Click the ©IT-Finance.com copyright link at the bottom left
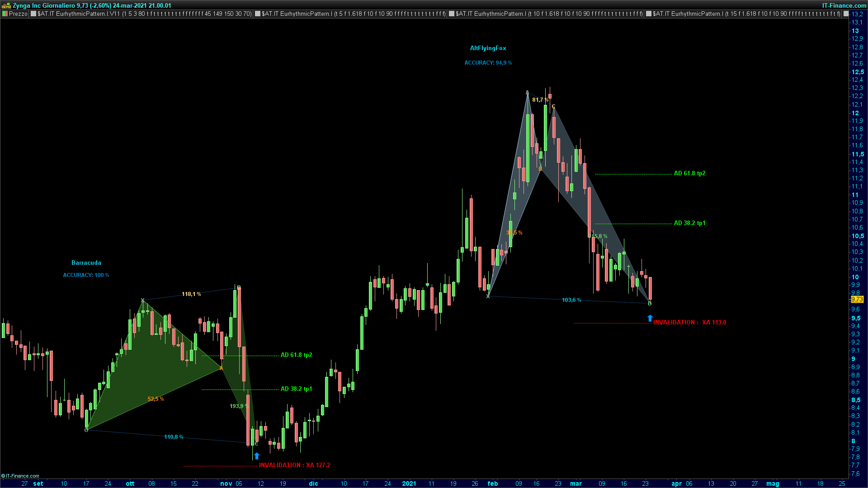 click(20, 476)
